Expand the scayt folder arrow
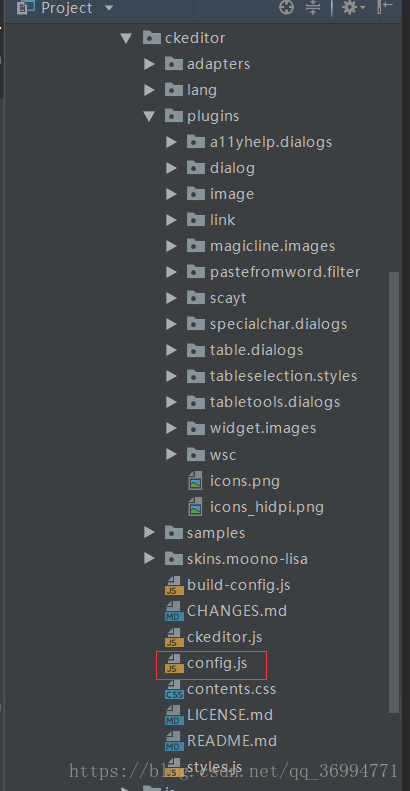This screenshot has width=410, height=791. pyautogui.click(x=171, y=298)
